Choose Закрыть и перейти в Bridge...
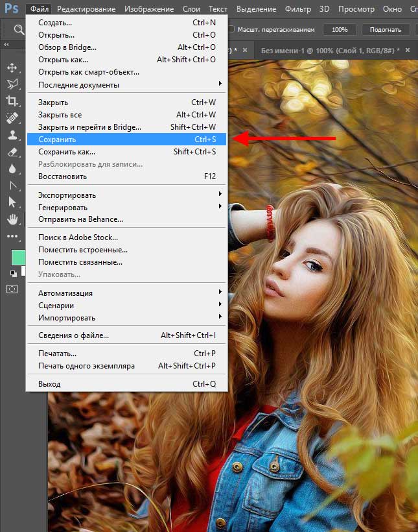Viewport: 418px width, 532px height. point(126,127)
